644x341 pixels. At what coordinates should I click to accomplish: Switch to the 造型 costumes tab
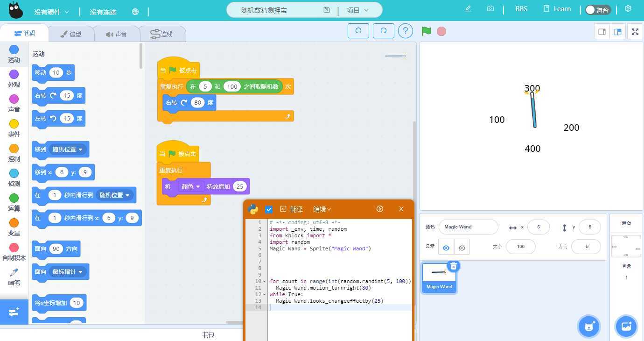(71, 34)
